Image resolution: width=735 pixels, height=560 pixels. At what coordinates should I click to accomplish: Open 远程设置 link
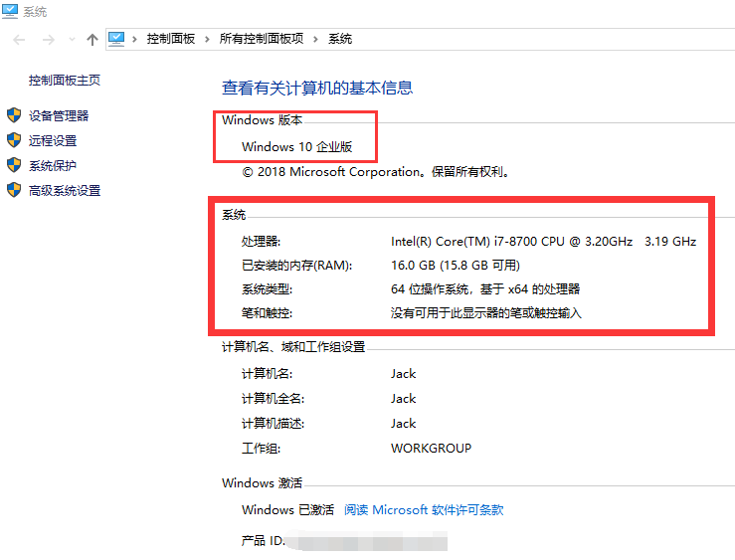[x=53, y=140]
